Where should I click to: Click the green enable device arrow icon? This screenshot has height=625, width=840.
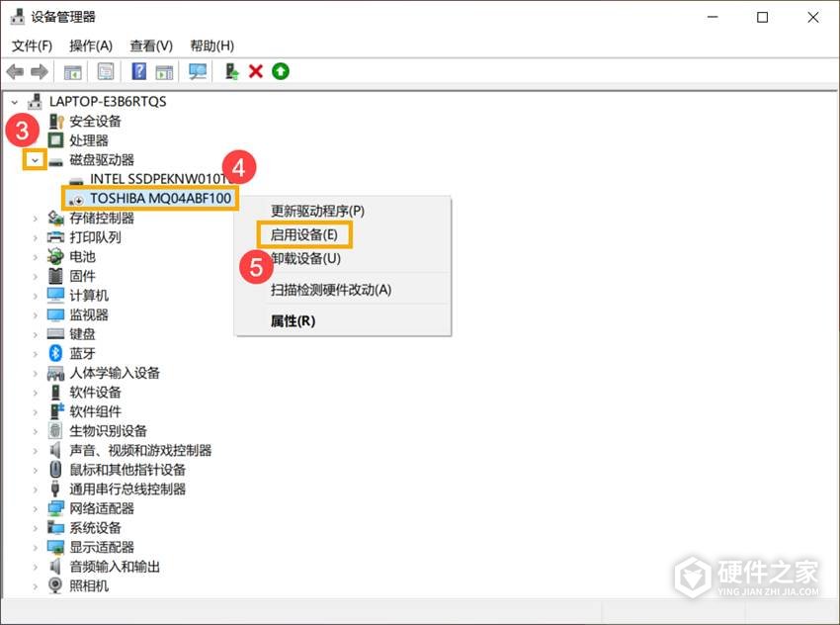click(x=281, y=71)
